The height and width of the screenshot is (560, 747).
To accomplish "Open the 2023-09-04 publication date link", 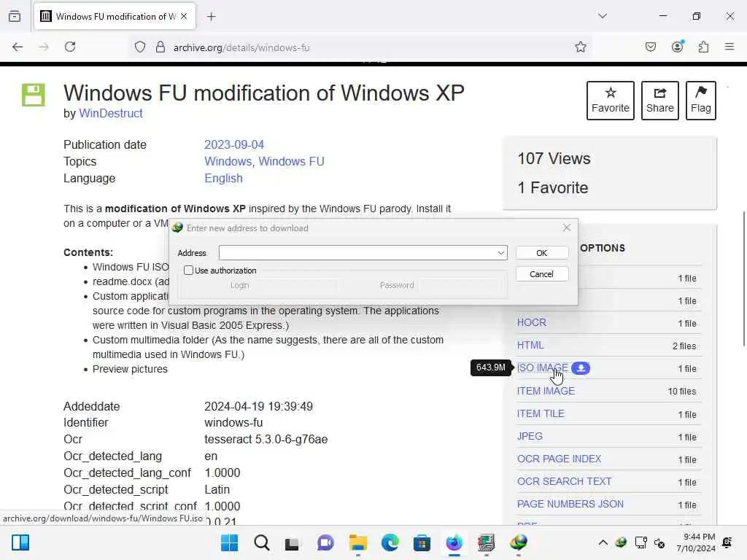I will (x=234, y=145).
